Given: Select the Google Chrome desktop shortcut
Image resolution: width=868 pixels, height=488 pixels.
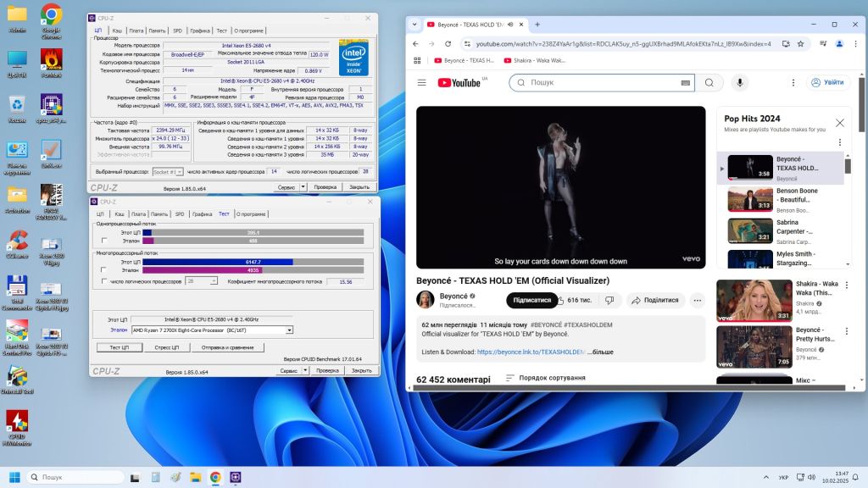Looking at the screenshot, I should pyautogui.click(x=51, y=22).
